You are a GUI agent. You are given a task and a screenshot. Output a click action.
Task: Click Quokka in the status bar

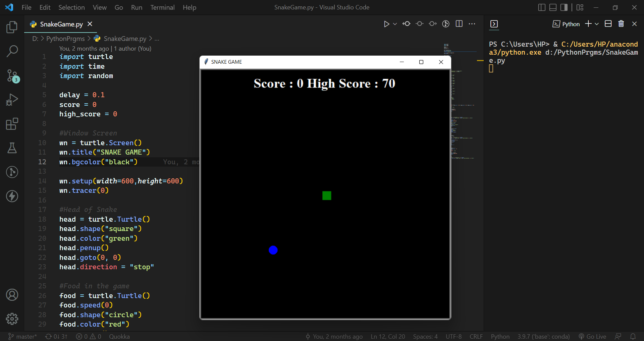point(119,336)
